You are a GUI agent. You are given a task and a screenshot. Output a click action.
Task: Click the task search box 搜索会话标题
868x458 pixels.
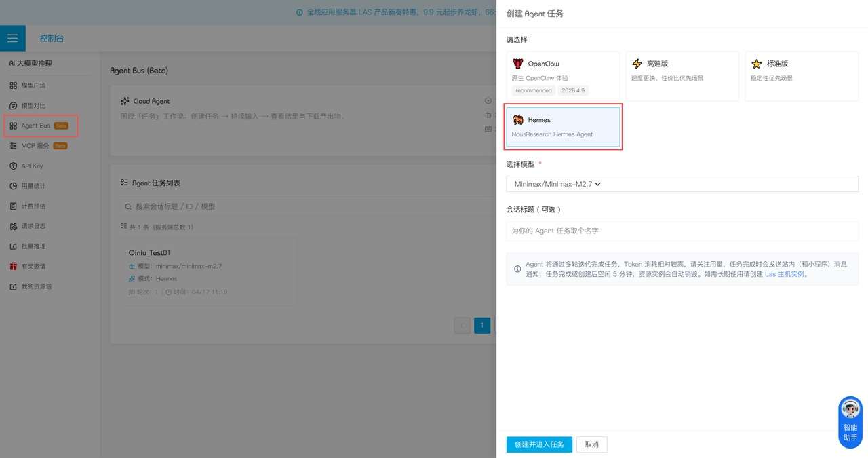[x=309, y=206]
